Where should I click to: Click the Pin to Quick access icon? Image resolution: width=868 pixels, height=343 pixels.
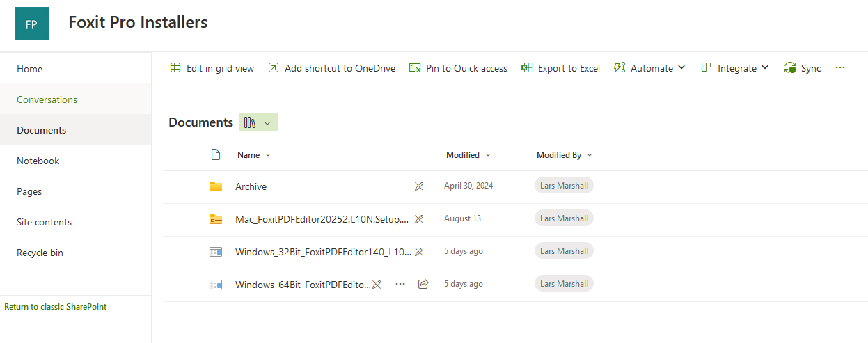pos(415,68)
